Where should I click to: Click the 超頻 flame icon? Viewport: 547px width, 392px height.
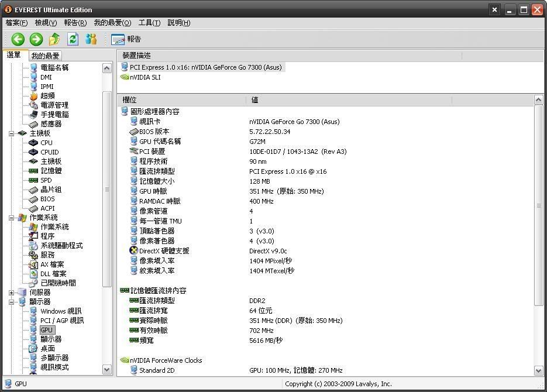coord(33,96)
